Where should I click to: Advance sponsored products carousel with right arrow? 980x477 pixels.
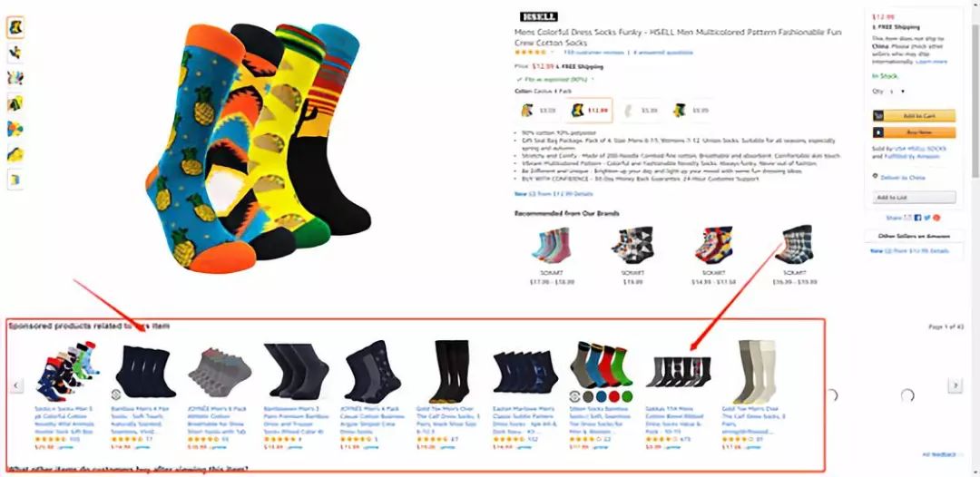[x=955, y=385]
